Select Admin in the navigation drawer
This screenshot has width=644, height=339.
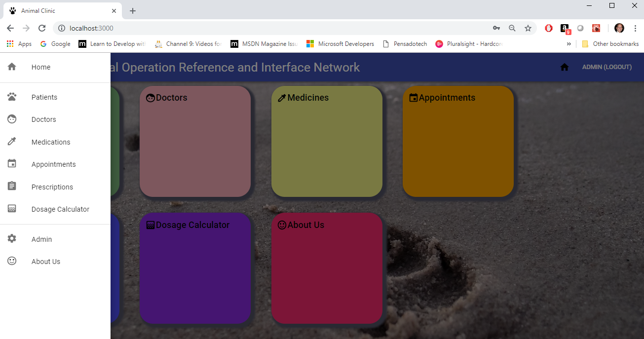pos(55,239)
